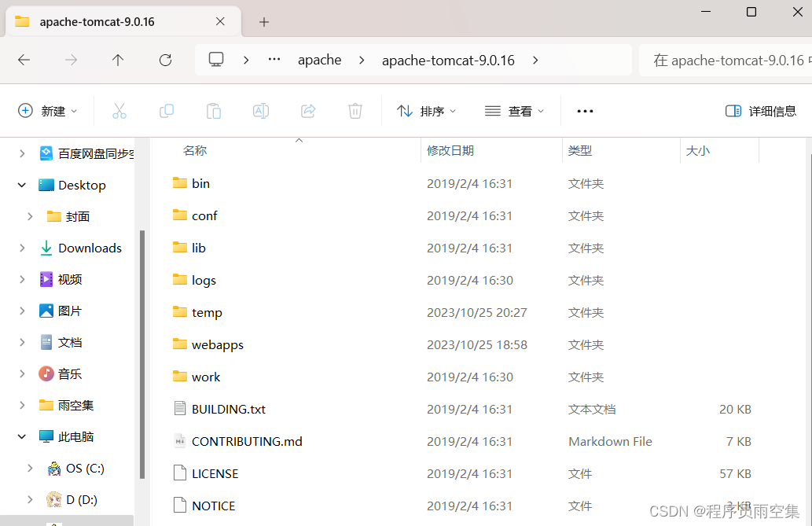
Task: Expand the 封面 folder node
Action: click(x=30, y=217)
